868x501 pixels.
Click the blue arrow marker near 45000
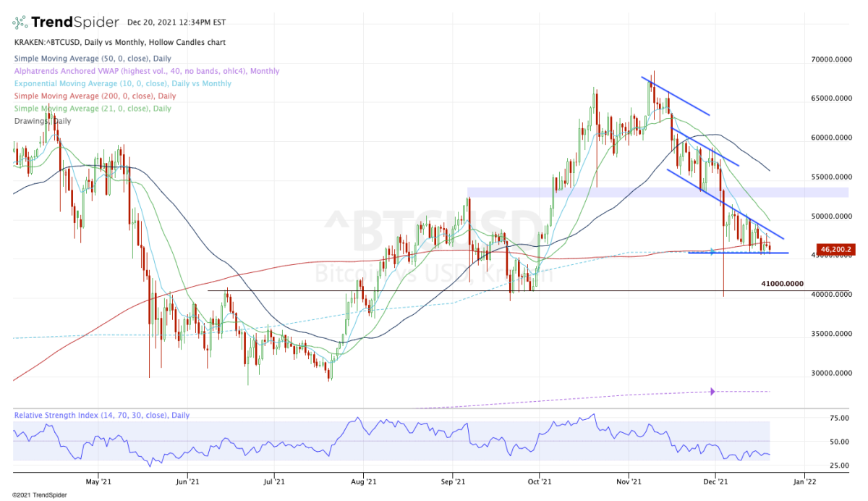(712, 252)
